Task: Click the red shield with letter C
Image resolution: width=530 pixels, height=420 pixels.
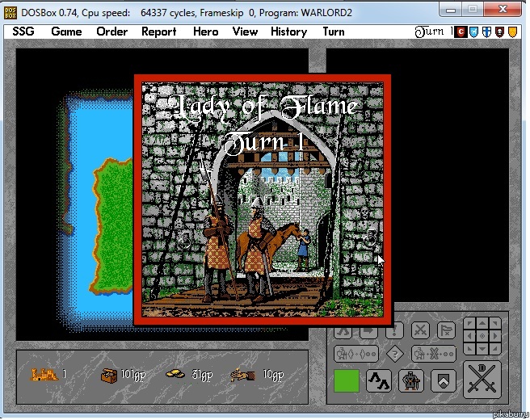Action: (461, 31)
